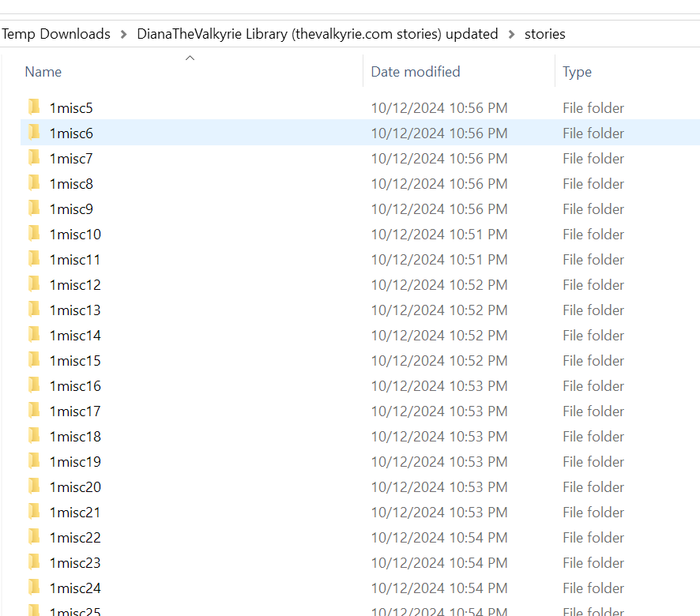The height and width of the screenshot is (616, 700).
Task: Click the stories breadcrumb segment
Action: [x=544, y=34]
